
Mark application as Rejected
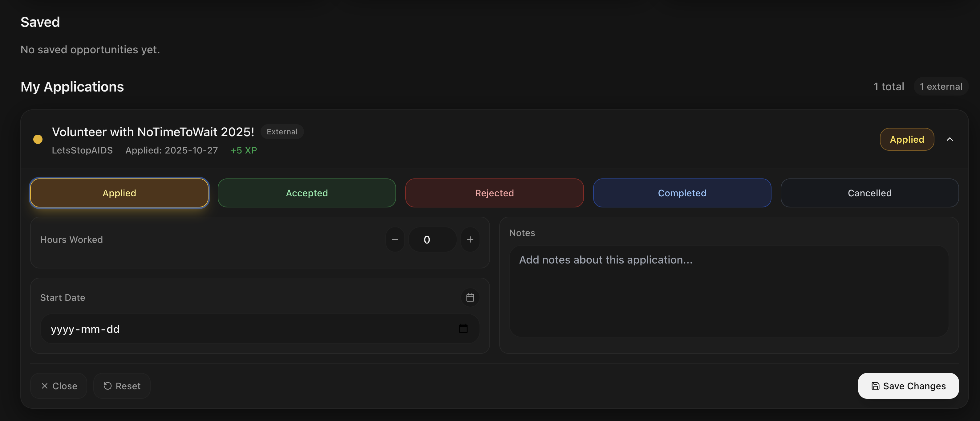pyautogui.click(x=494, y=193)
